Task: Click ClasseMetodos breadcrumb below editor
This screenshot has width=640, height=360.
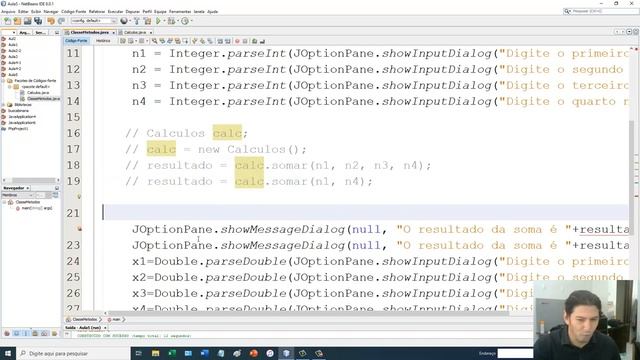Action: [84, 320]
